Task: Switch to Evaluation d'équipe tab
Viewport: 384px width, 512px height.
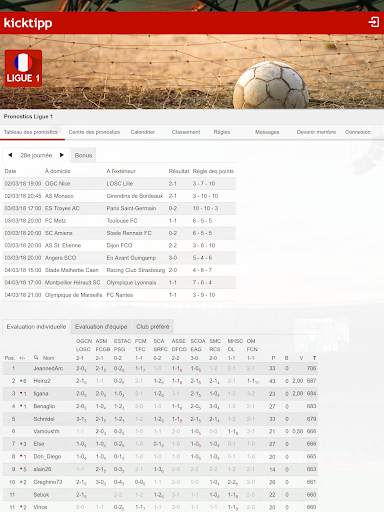Action: pyautogui.click(x=101, y=327)
